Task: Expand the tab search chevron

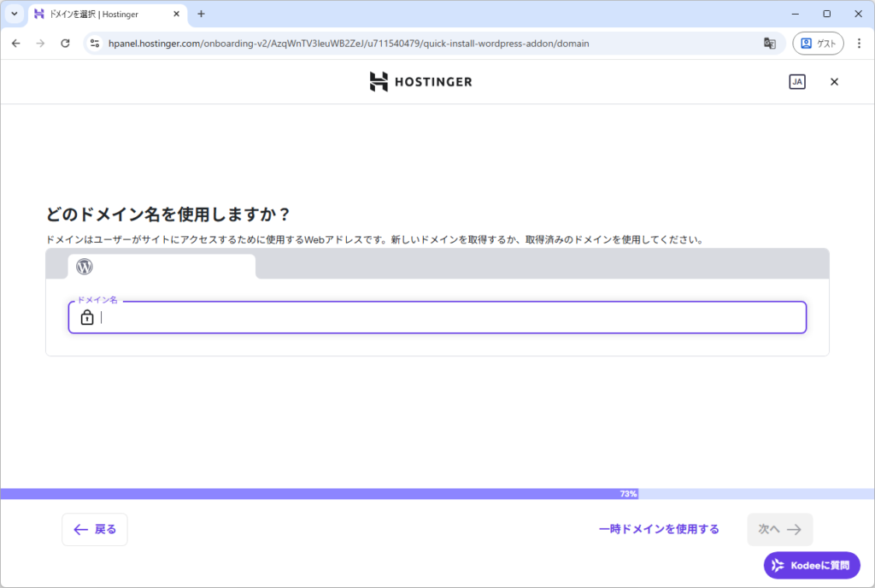Action: (14, 14)
